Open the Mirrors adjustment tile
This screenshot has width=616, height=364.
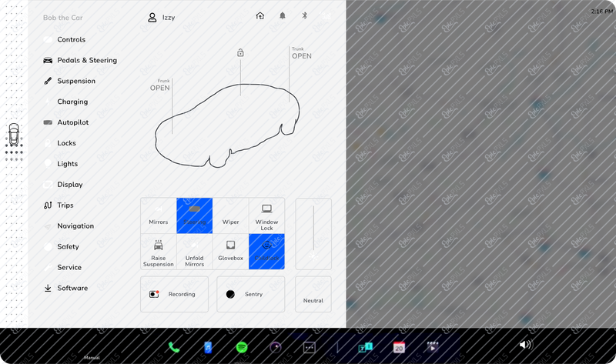(x=159, y=215)
